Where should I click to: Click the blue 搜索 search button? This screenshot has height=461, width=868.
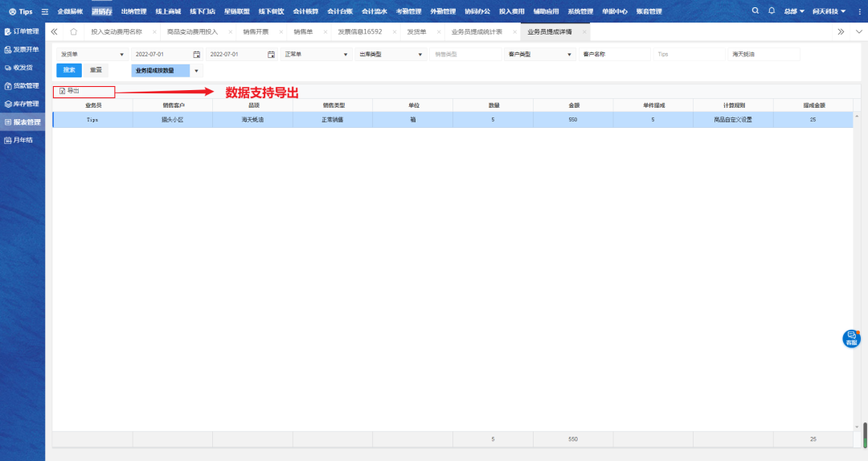[69, 71]
